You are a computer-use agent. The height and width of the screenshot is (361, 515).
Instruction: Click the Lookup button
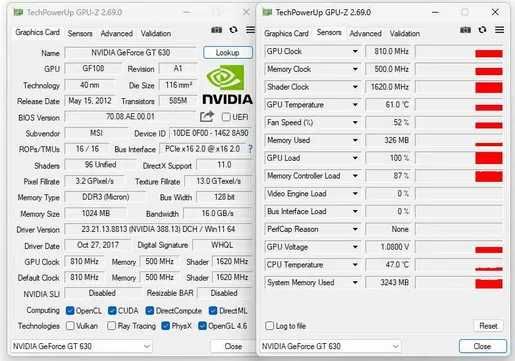click(228, 52)
